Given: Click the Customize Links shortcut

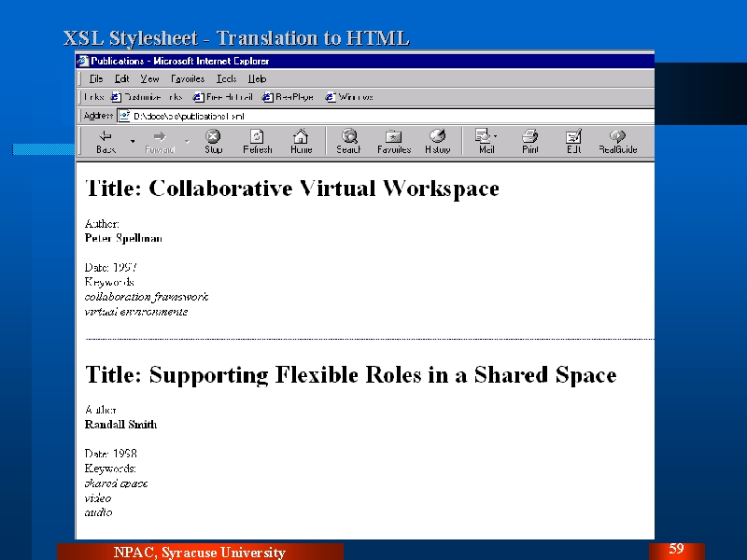Looking at the screenshot, I should tap(147, 97).
